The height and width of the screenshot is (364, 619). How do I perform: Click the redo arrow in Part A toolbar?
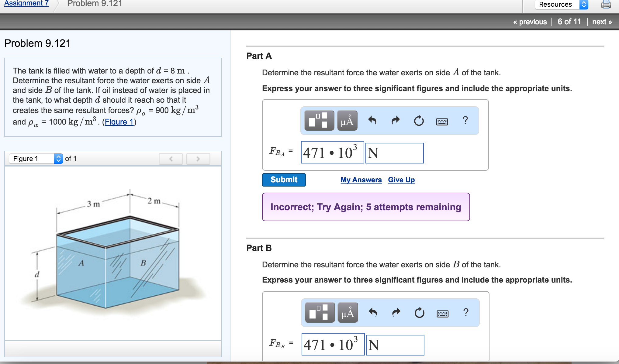click(395, 121)
